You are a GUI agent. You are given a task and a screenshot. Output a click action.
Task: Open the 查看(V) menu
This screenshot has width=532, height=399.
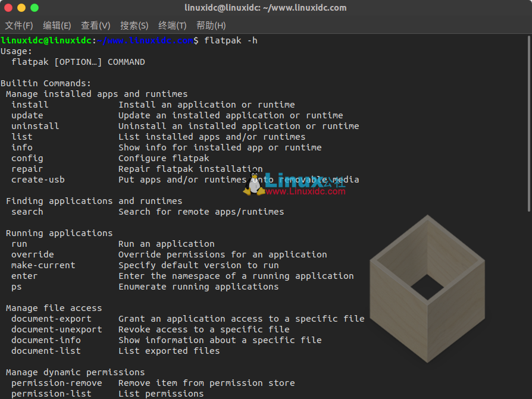(x=96, y=26)
